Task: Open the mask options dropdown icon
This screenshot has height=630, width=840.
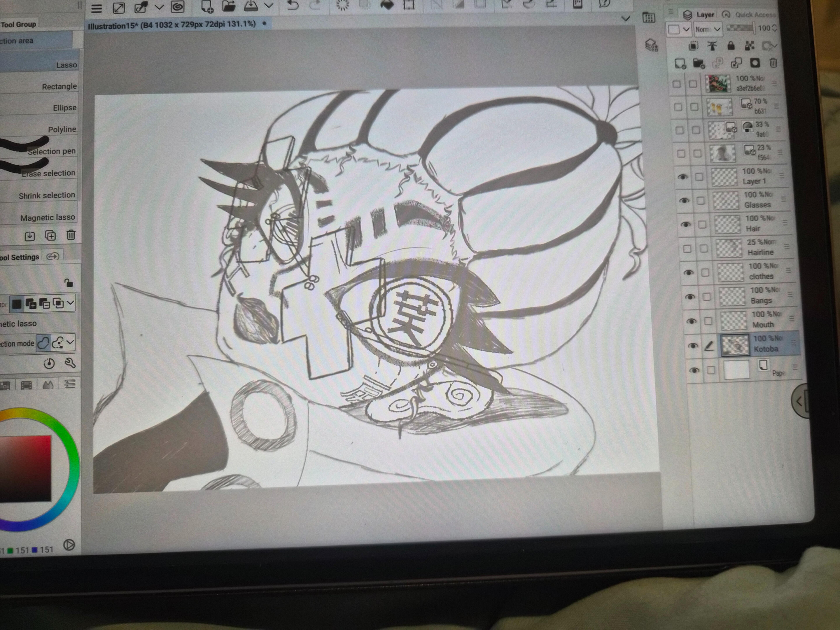Action: pos(770,46)
